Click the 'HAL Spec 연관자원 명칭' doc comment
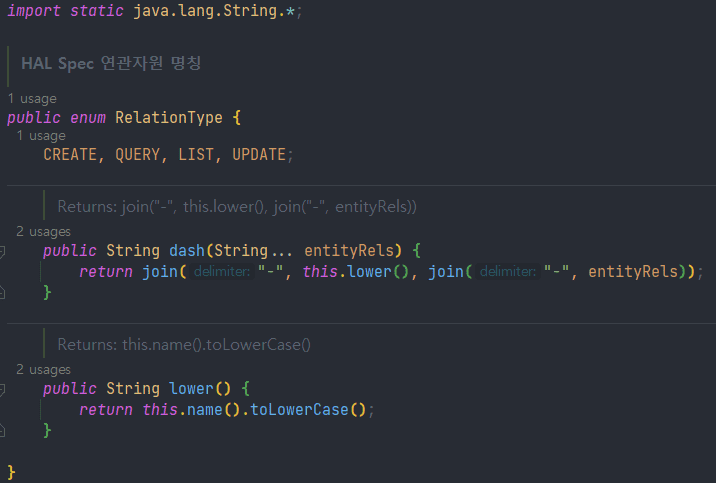The width and height of the screenshot is (716, 483). 111,63
